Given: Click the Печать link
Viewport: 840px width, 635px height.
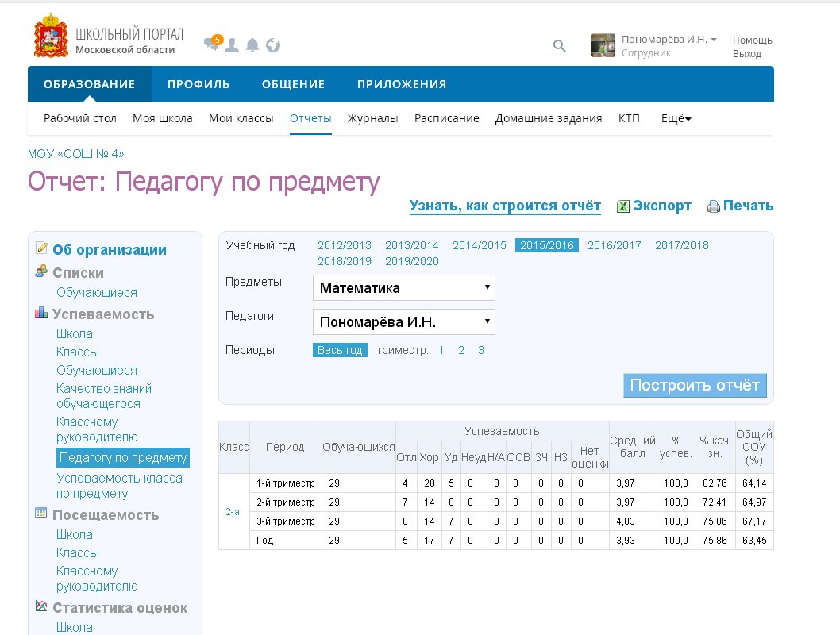Looking at the screenshot, I should pos(748,206).
